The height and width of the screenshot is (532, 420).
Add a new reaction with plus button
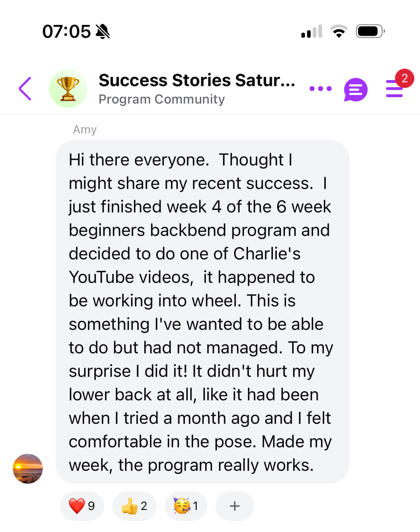point(234,506)
